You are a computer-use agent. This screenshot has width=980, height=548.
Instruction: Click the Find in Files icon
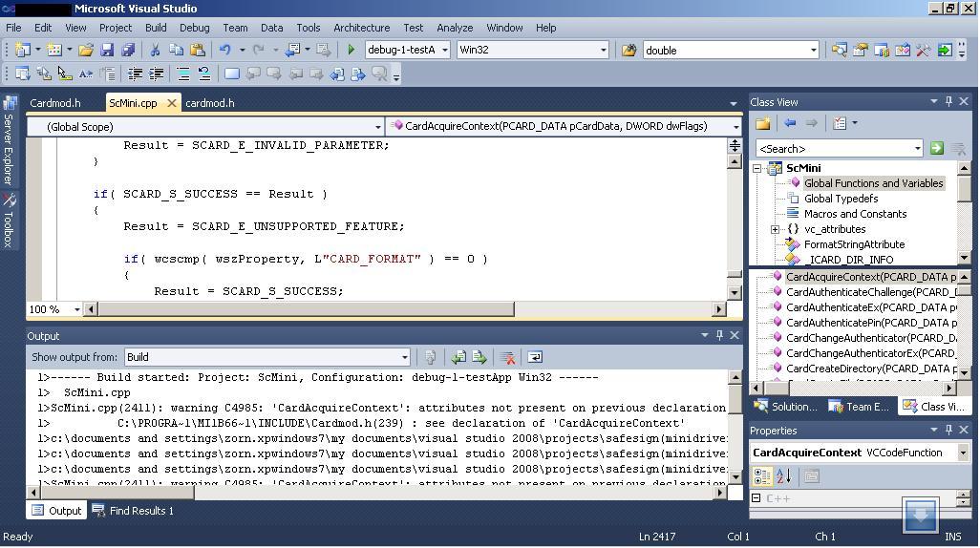[x=629, y=50]
